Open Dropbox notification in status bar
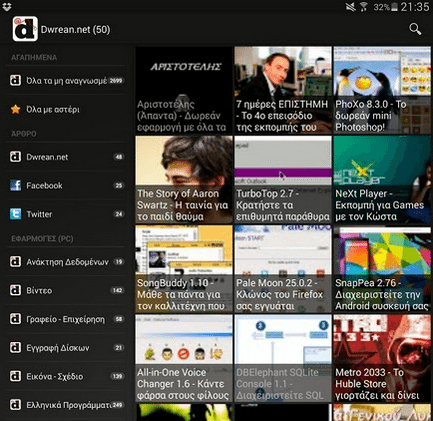Viewport: 433px width, 421px height. 7,6
